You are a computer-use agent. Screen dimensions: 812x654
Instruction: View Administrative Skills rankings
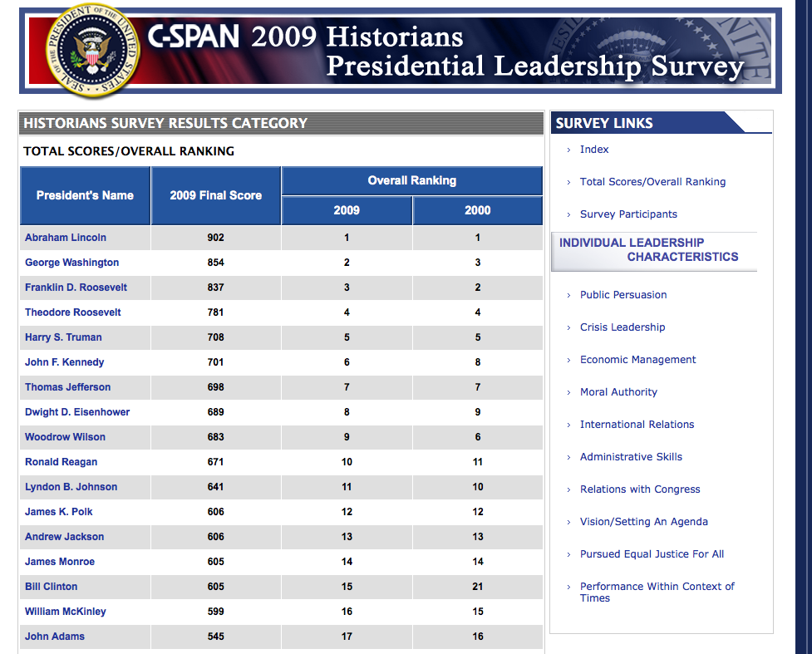[631, 457]
